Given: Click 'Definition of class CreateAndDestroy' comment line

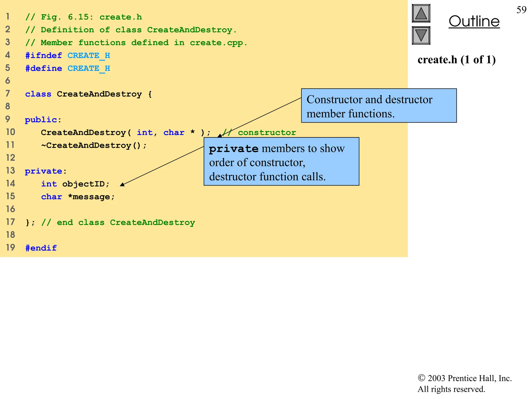Looking at the screenshot, I should click(x=131, y=30).
